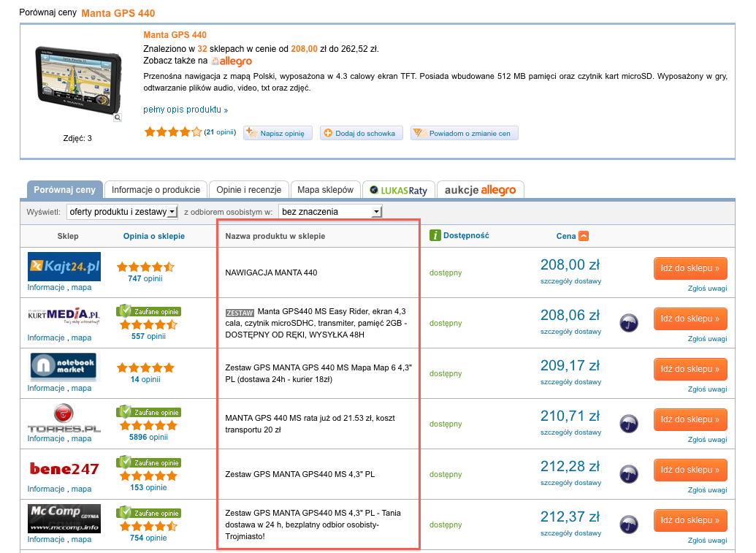
Task: Click the 'Dodaj do schowka' button
Action: tap(360, 133)
